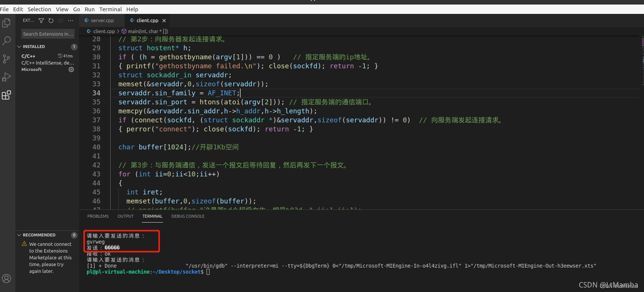This screenshot has width=644, height=292.
Task: Open the C/C++ extension manage gear
Action: click(x=71, y=69)
